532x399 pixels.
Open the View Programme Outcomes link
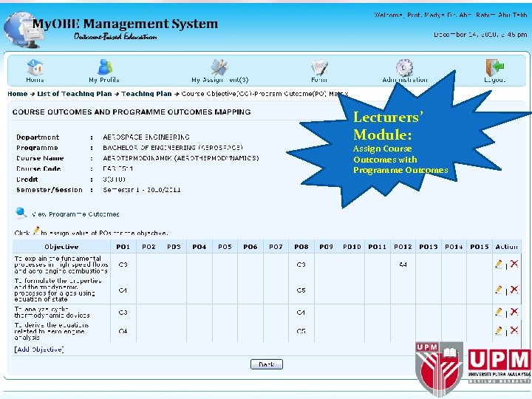(x=75, y=214)
